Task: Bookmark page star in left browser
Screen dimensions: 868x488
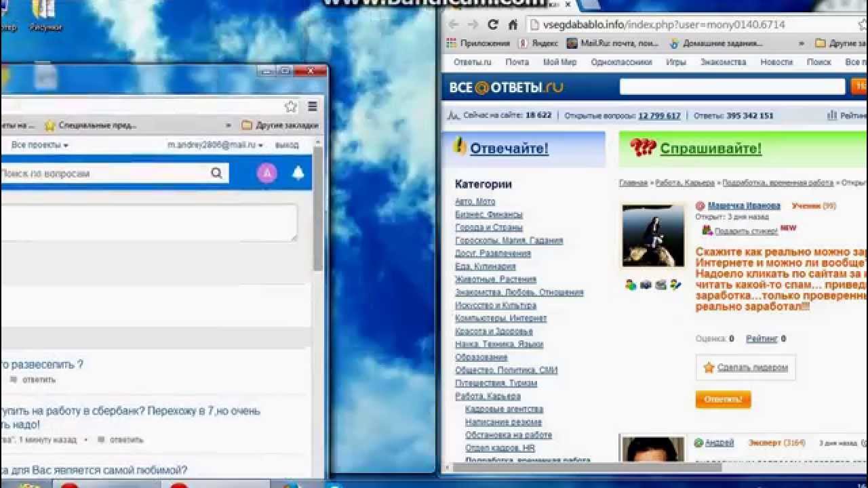Action: pyautogui.click(x=291, y=106)
